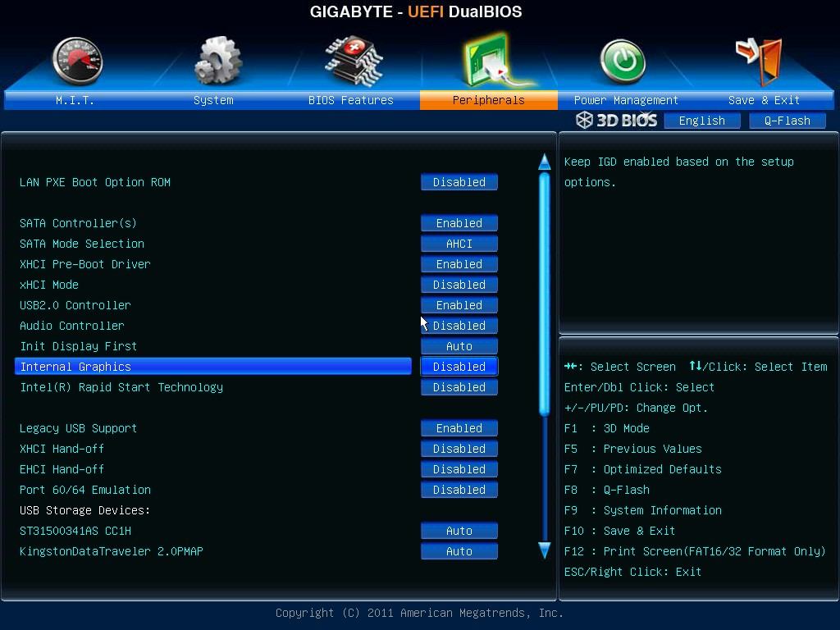Click the BIOS Features chip icon
840x630 pixels.
point(354,61)
